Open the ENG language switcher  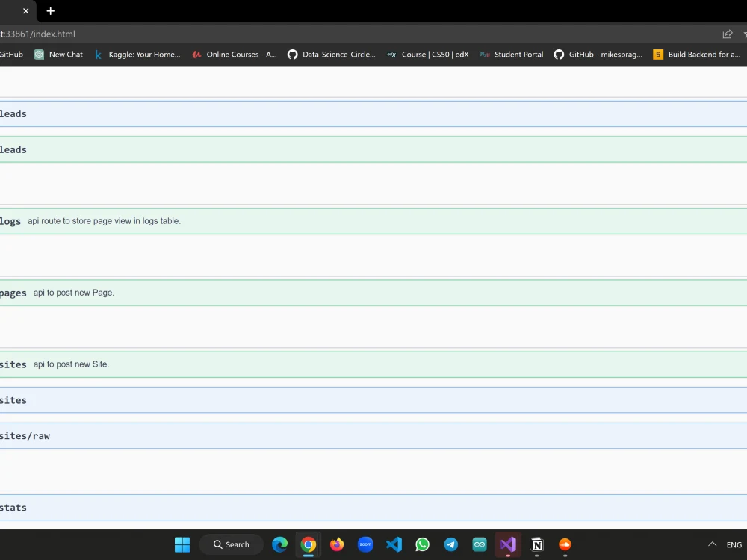[733, 544]
